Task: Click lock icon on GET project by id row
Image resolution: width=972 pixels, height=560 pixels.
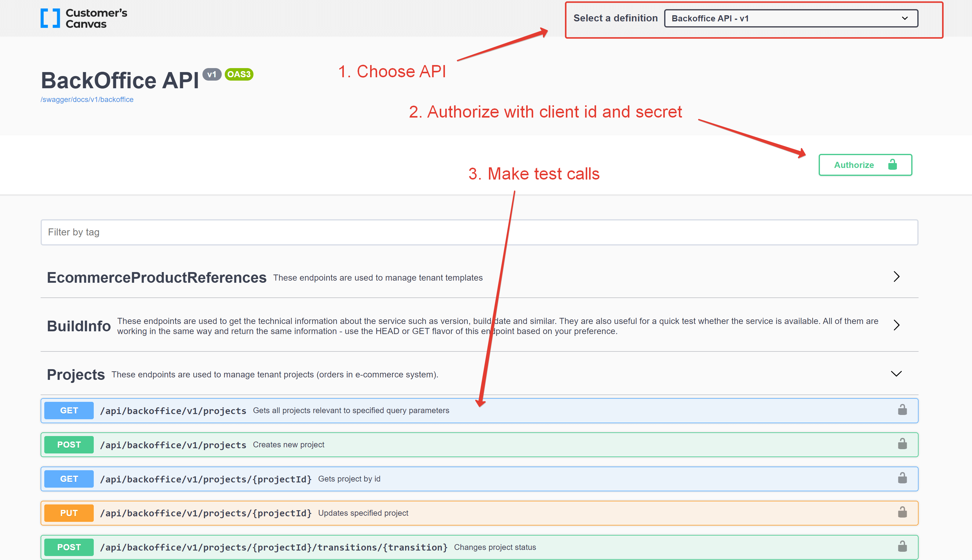Action: pyautogui.click(x=902, y=478)
